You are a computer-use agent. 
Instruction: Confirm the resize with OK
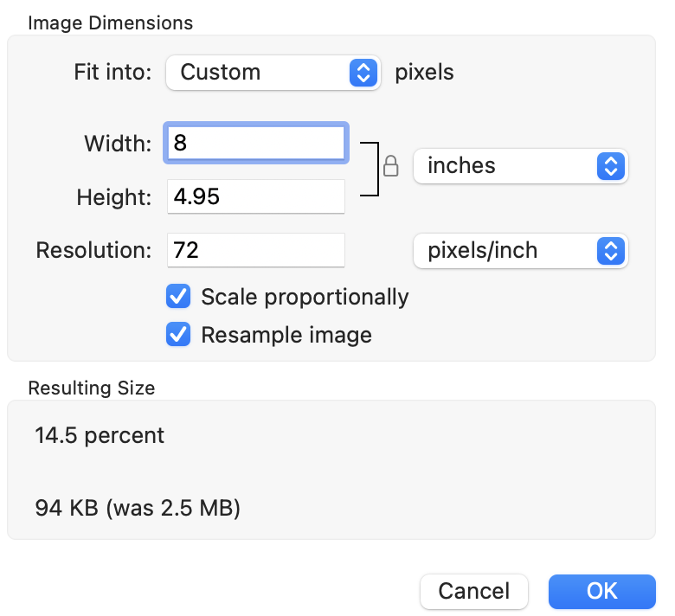pyautogui.click(x=601, y=592)
